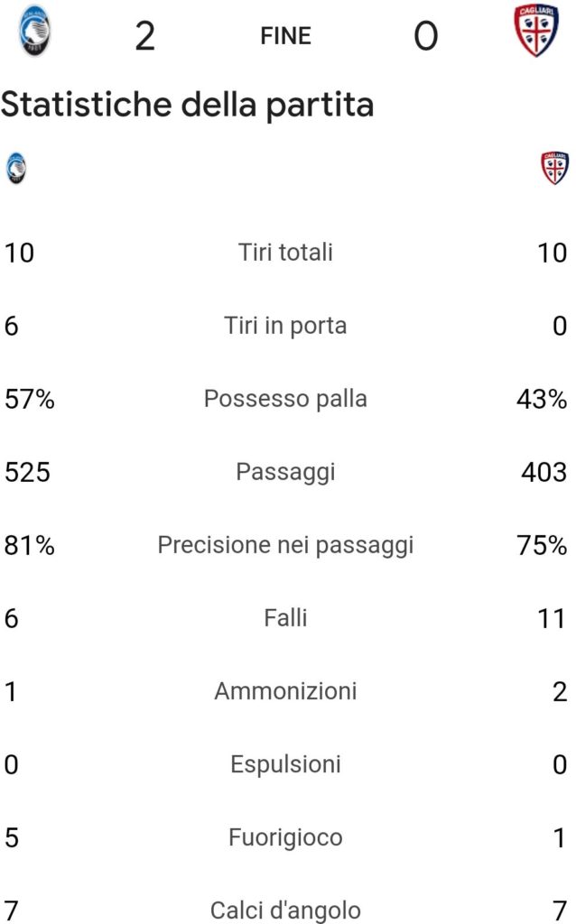Image resolution: width=576 pixels, height=924 pixels.
Task: Click the home team score of 2
Action: pos(144,36)
